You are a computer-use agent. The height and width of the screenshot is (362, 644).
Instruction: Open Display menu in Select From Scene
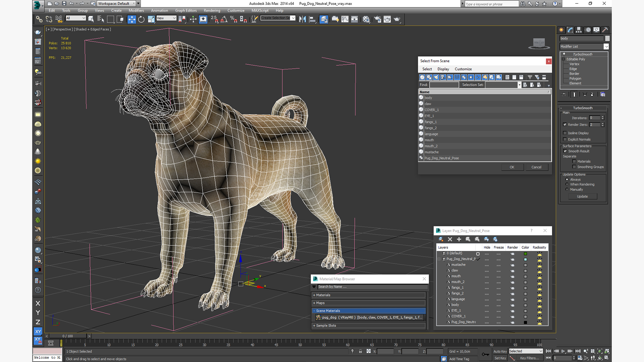pyautogui.click(x=443, y=69)
